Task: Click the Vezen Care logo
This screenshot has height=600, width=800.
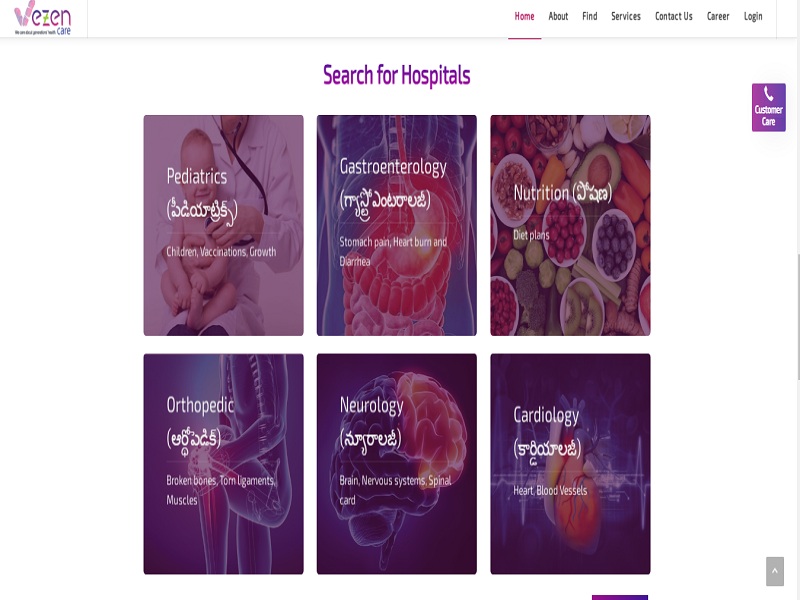Action: [43, 18]
